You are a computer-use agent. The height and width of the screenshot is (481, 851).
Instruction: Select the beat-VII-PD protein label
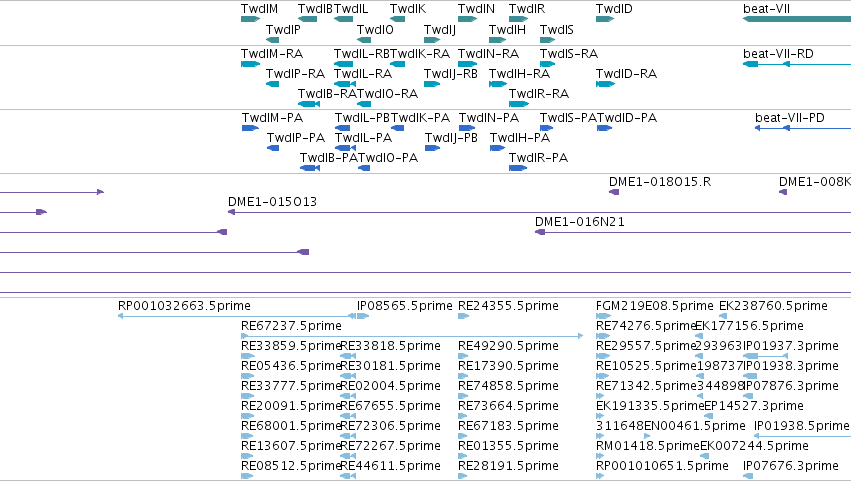(x=790, y=118)
